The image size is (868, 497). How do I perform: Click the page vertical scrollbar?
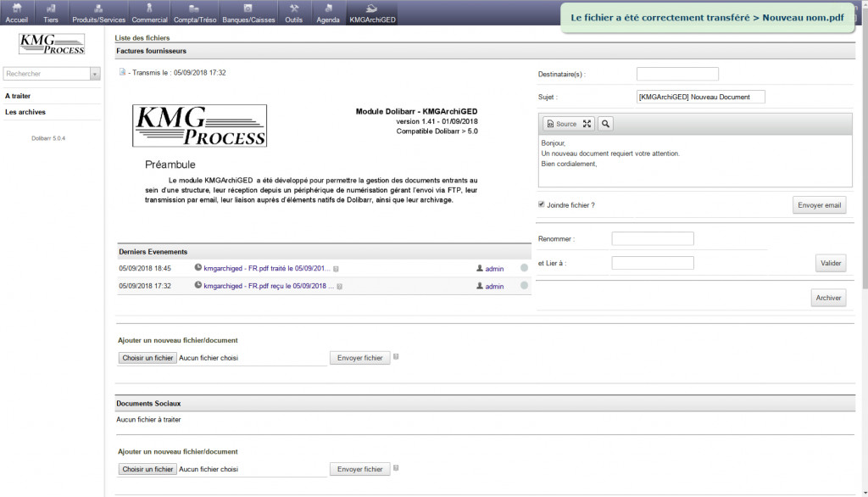[x=865, y=149]
